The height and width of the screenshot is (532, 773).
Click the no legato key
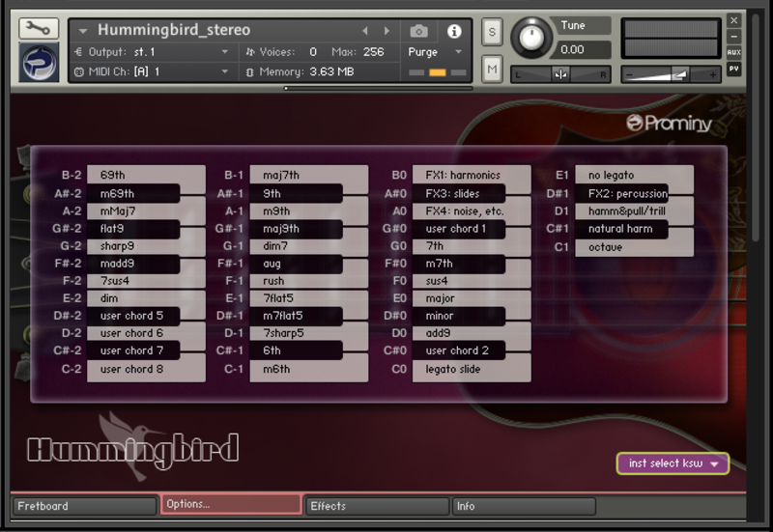click(634, 175)
